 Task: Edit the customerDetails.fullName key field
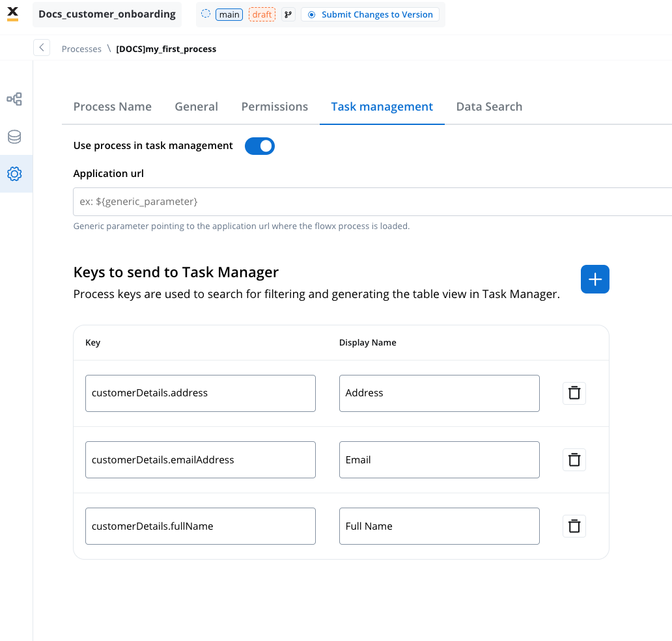click(201, 526)
